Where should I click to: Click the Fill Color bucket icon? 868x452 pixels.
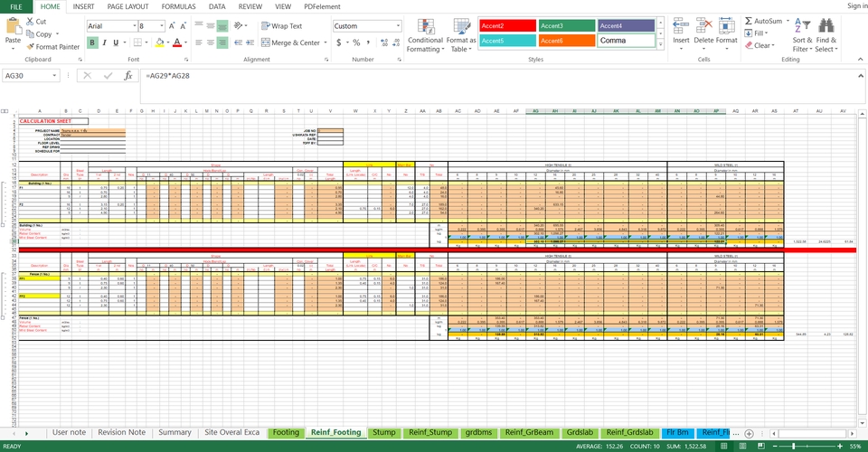tap(159, 42)
